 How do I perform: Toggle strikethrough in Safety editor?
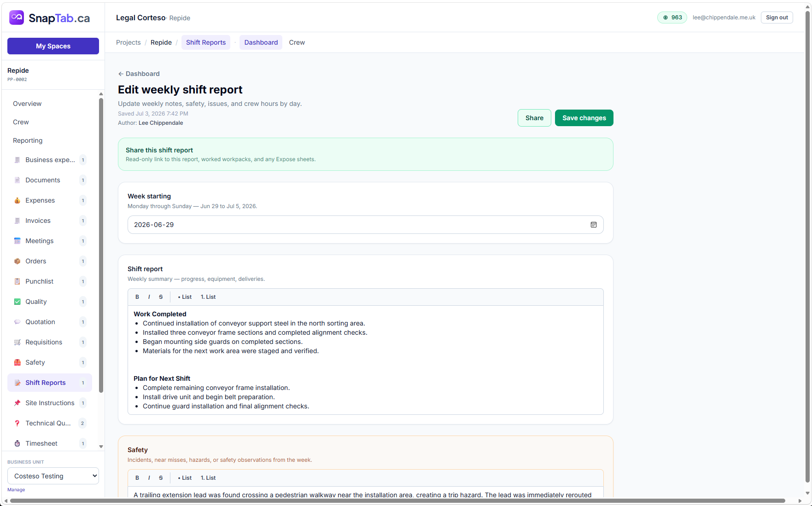coord(161,478)
